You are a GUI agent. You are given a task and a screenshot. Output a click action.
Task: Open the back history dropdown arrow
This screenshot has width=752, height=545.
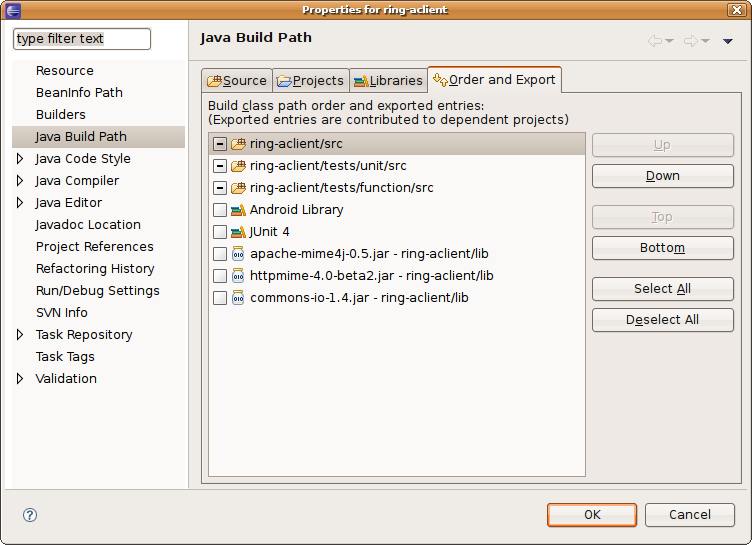[670, 41]
